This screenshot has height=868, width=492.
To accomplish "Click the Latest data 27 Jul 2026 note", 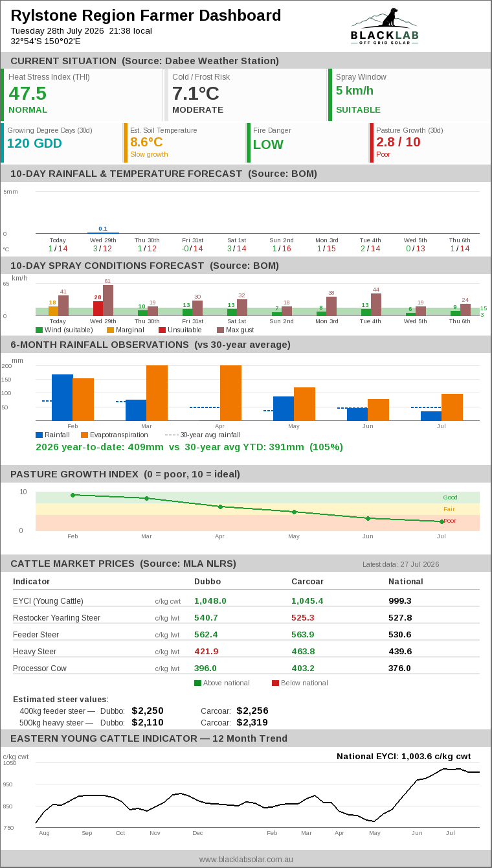I will [401, 564].
